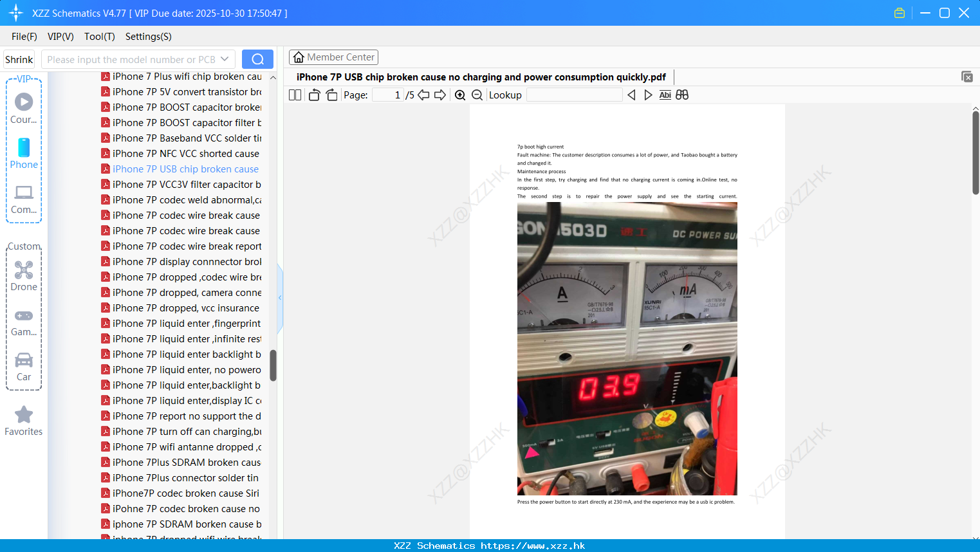The width and height of the screenshot is (980, 552).
Task: Open iPhone 7P BOOST capacitor broken file
Action: click(x=181, y=107)
